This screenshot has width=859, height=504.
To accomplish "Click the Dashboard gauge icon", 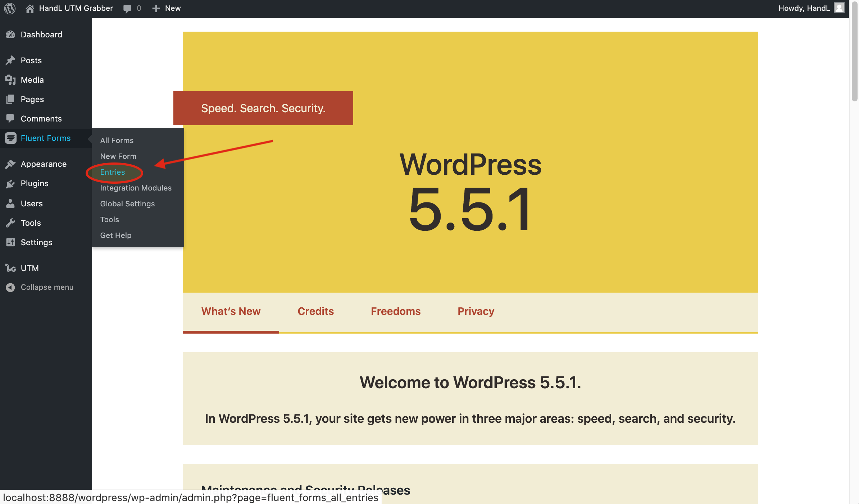I will (x=10, y=35).
